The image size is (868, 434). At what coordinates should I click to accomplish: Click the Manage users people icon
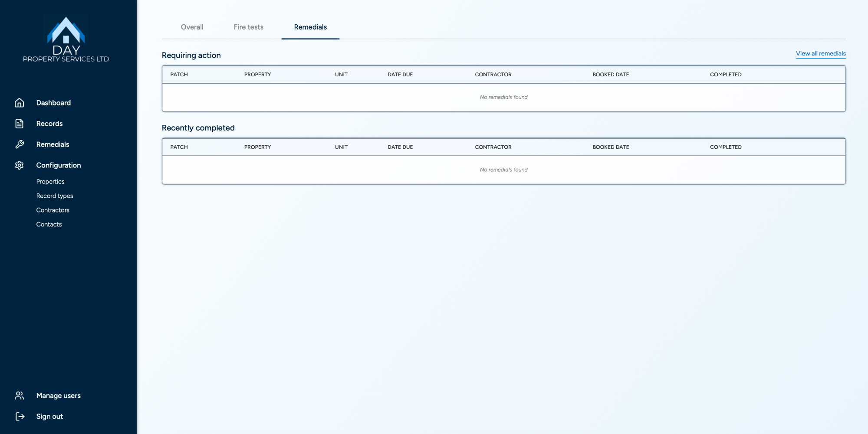(x=20, y=395)
